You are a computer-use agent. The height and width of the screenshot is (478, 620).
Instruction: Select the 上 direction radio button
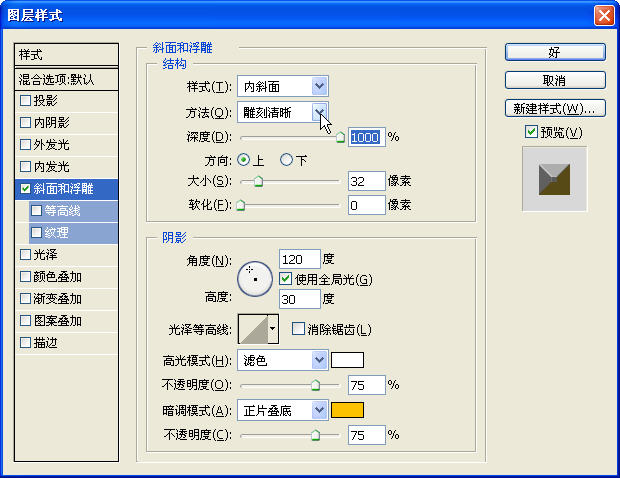(244, 160)
